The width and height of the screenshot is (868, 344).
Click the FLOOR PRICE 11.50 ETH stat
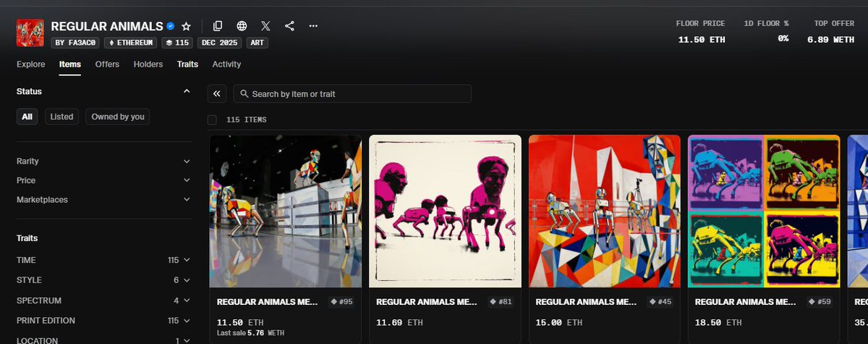click(x=699, y=31)
